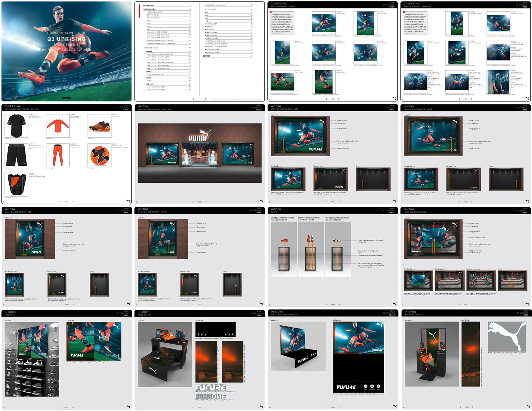Open 'BACKWALL TOP' index entry
Image resolution: width=532 pixels, height=411 pixels.
click(x=229, y=24)
